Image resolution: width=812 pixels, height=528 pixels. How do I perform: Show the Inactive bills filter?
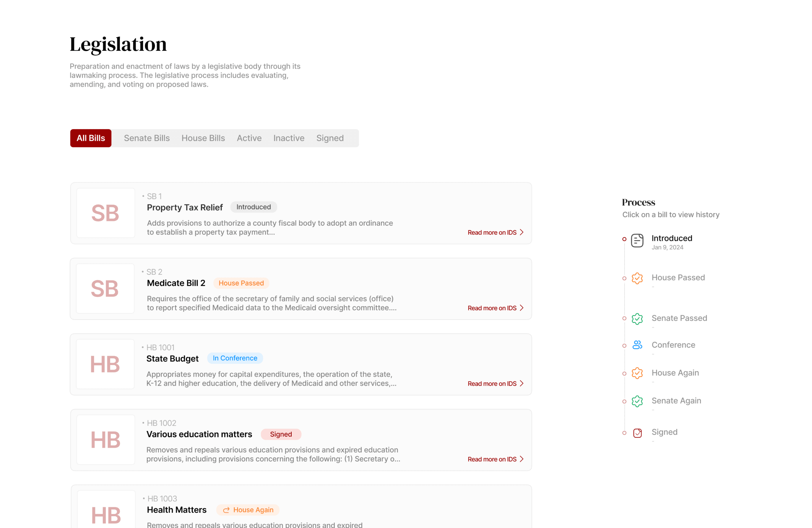click(289, 138)
